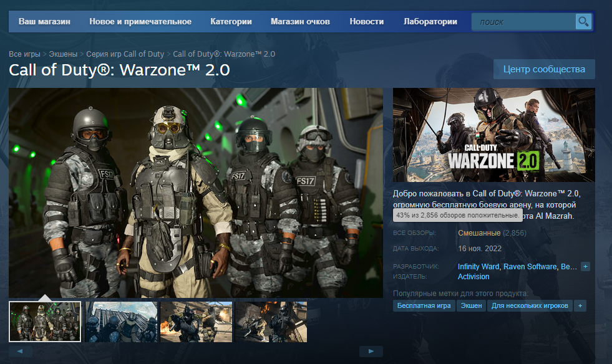Select the Экшен tag
This screenshot has height=364, width=612.
(471, 305)
